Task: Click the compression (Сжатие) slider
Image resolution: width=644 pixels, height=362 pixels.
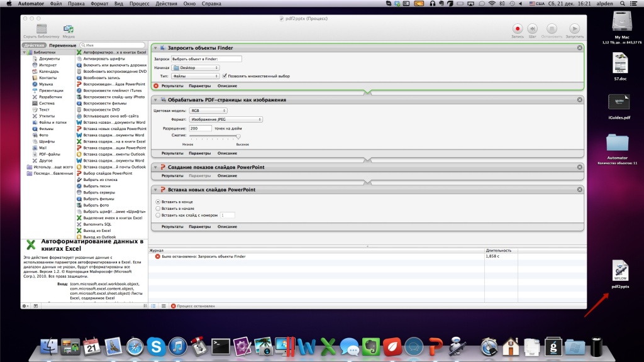Action: tap(214, 136)
